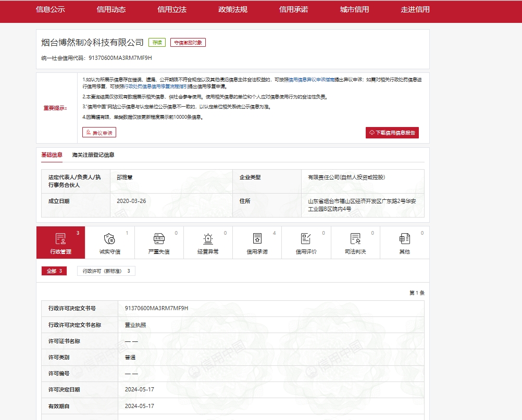522x420 pixels.
Task: Click the 行政许可决定文书名称 label
Action: point(74,325)
